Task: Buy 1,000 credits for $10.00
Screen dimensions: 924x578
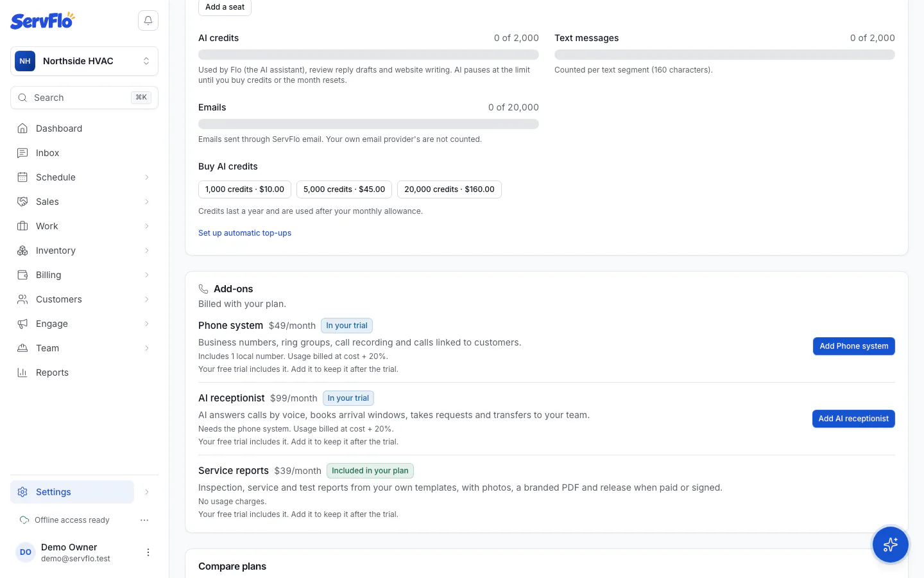Action: point(244,189)
